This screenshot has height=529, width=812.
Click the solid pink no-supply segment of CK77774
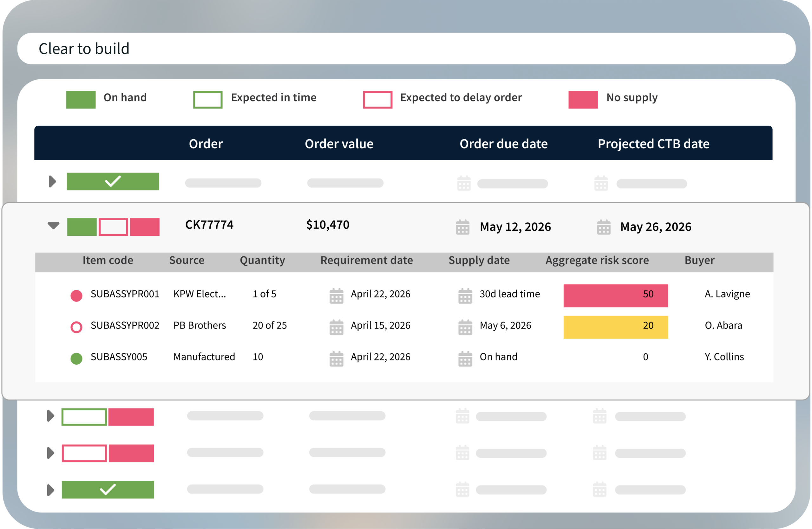point(145,227)
